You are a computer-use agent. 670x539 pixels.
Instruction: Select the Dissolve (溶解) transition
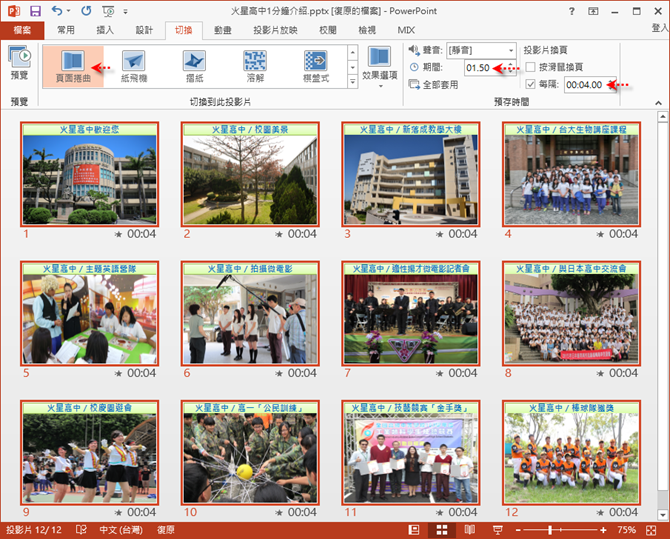tap(255, 67)
